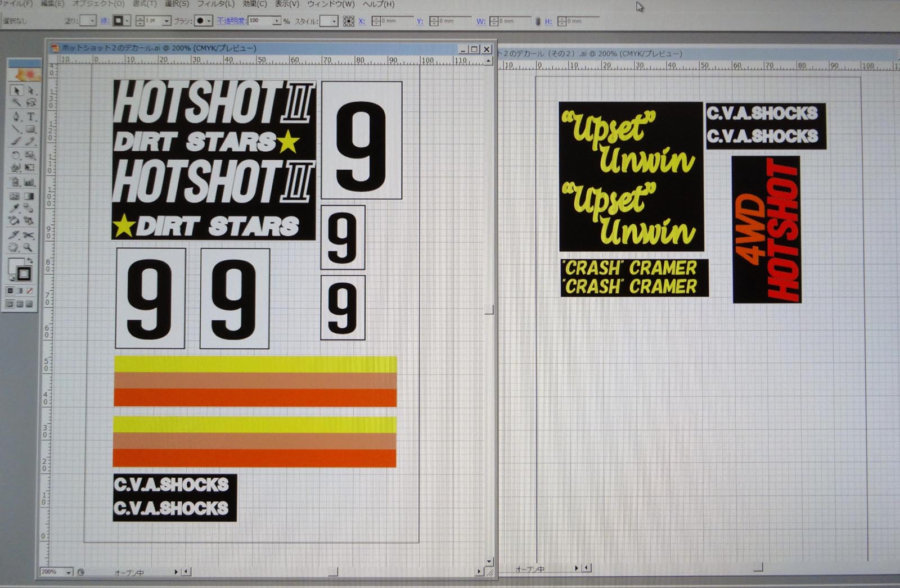The height and width of the screenshot is (588, 900).
Task: Switch to Full Screen Mode
Action: [30, 304]
